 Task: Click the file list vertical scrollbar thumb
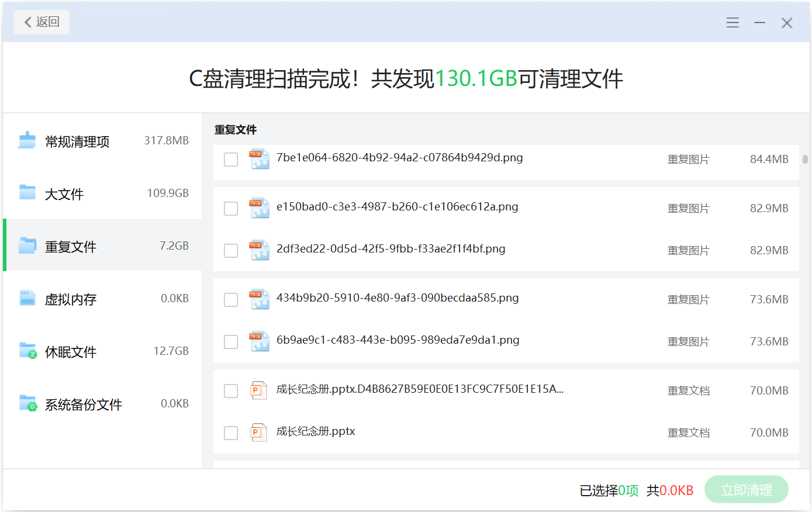[x=805, y=159]
